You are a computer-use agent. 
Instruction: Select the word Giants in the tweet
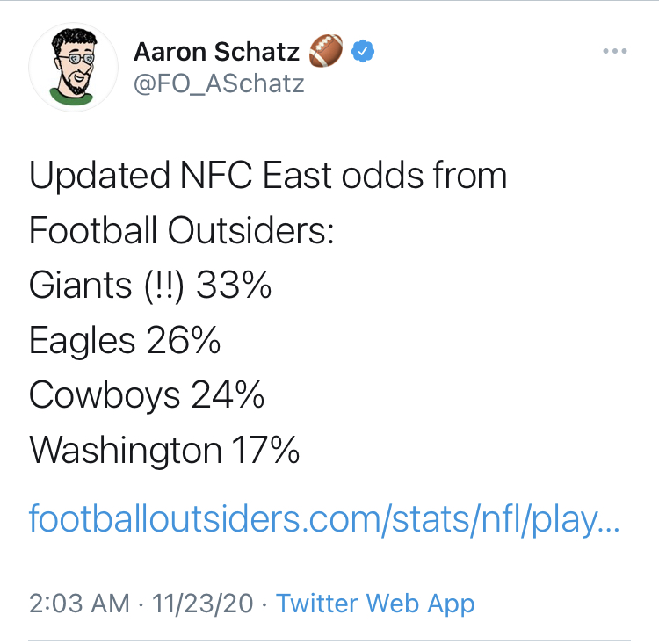(80, 287)
